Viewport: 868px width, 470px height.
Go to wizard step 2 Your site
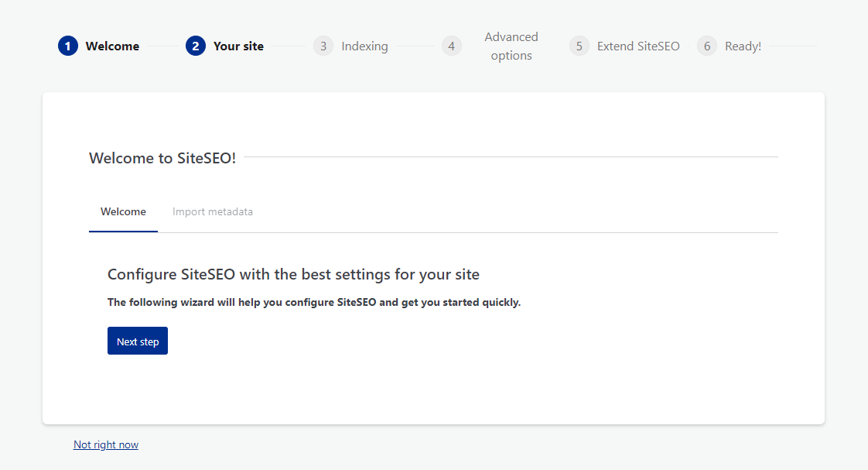pyautogui.click(x=225, y=46)
